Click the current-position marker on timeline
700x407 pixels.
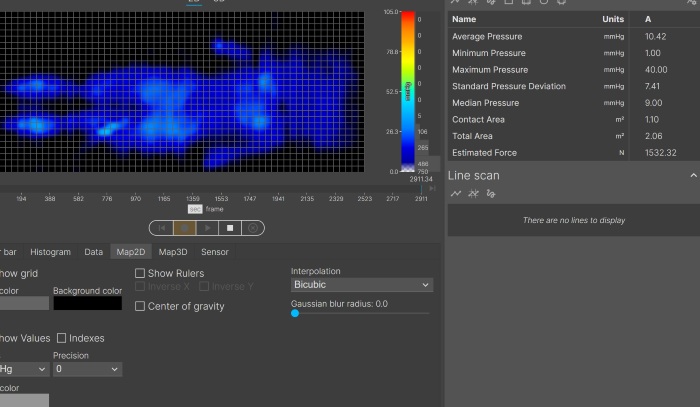coord(421,189)
